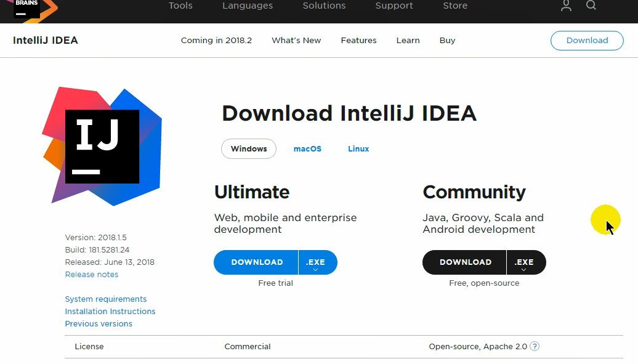Viewport: 638px width, 364px height.
Task: Open the Release notes link
Action: [92, 275]
